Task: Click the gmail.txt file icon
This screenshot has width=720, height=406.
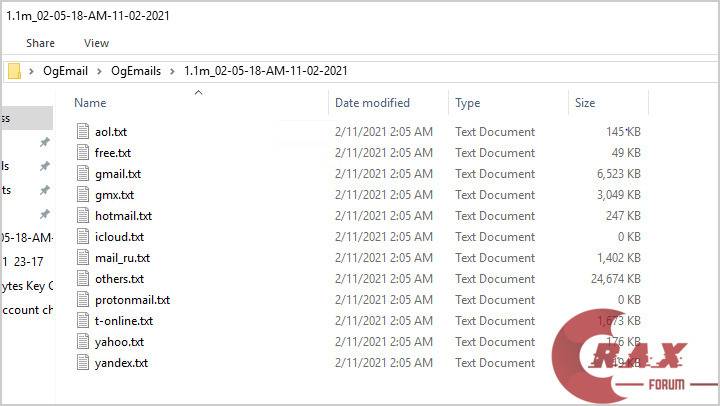Action: 84,174
